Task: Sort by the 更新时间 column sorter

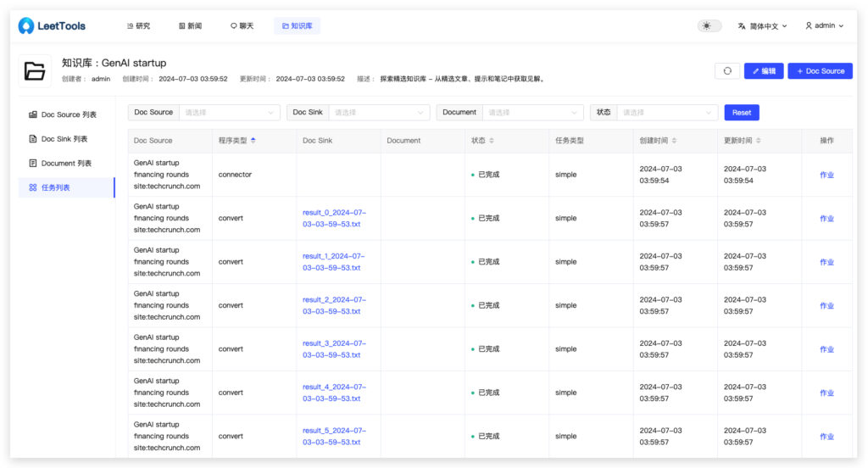Action: [x=758, y=141]
